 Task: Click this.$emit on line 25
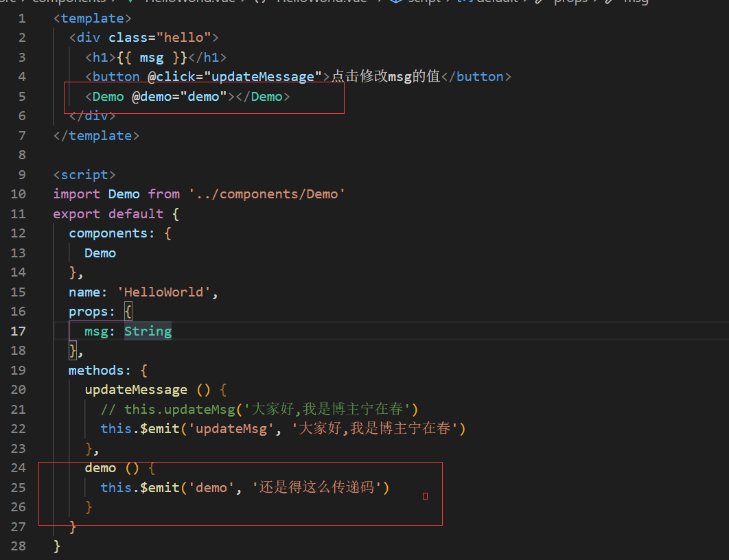[140, 487]
